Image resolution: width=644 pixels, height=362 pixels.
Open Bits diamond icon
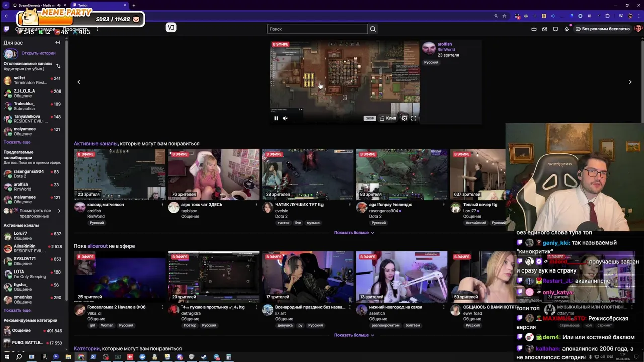point(567,29)
